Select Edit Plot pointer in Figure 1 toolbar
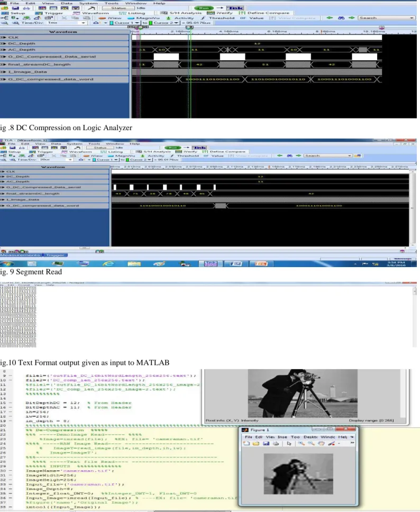 [x=289, y=443]
